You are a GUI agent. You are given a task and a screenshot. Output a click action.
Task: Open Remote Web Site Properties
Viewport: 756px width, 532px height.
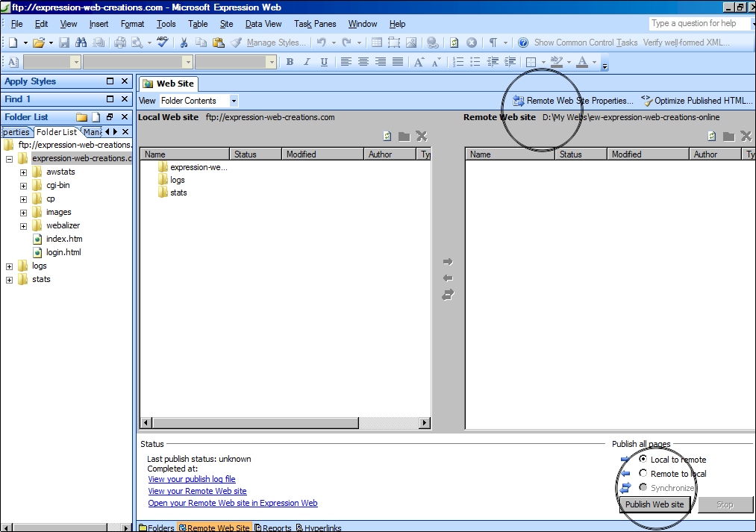[x=573, y=100]
